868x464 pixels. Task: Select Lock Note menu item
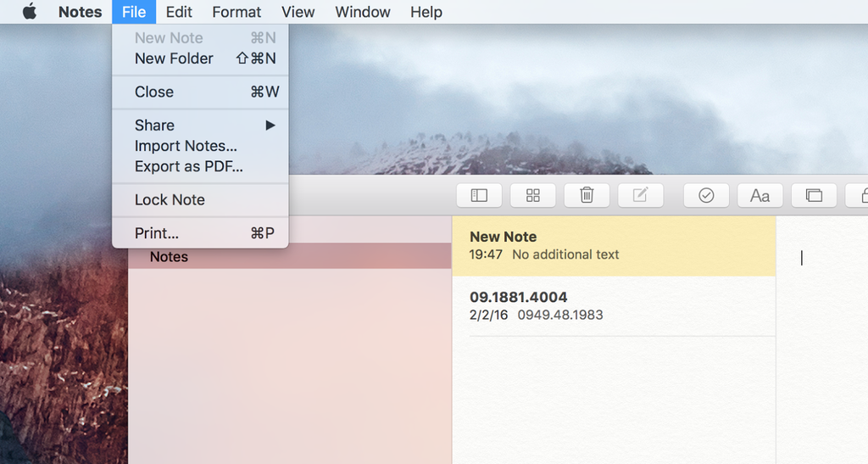(200, 200)
